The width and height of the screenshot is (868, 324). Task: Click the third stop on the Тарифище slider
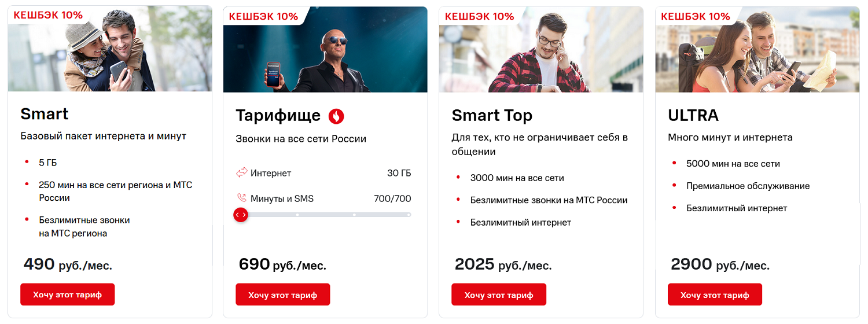tap(354, 215)
